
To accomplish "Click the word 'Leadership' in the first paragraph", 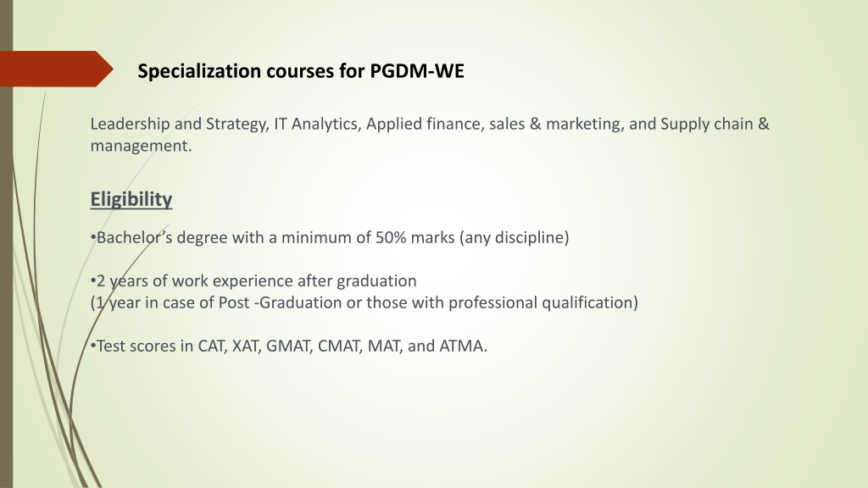I will (130, 124).
